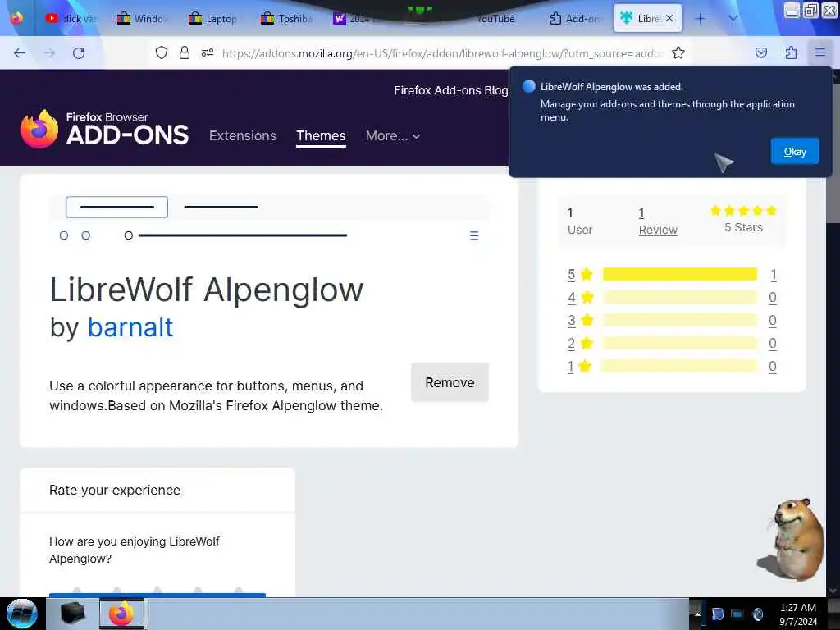Bookmark this page with the star icon
840x630 pixels.
click(678, 52)
